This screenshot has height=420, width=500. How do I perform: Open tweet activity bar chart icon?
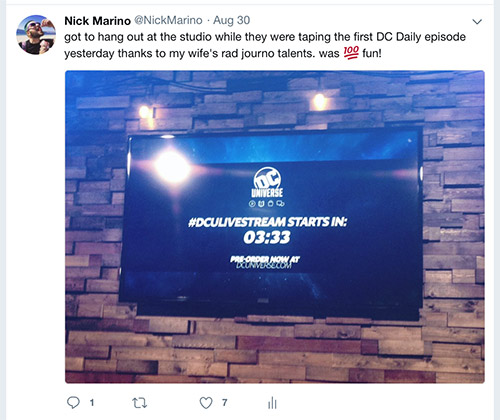coord(272,403)
